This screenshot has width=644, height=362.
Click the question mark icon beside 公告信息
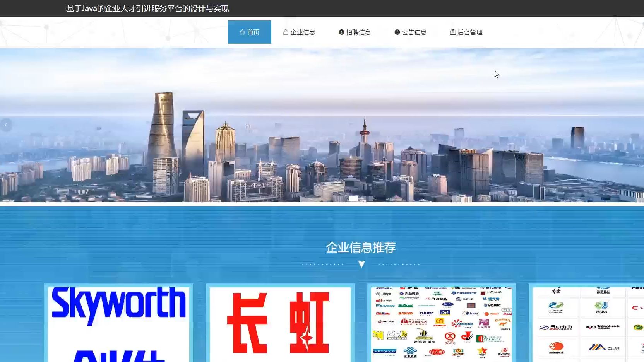pyautogui.click(x=397, y=32)
